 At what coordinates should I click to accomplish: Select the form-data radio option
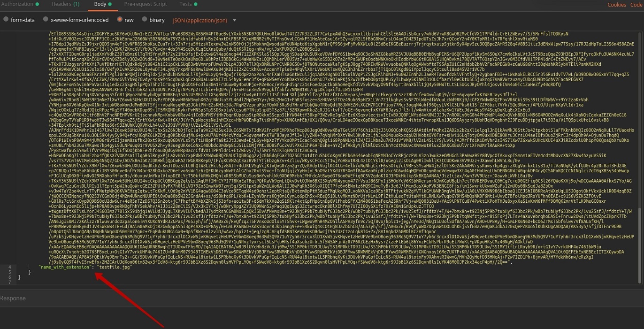click(x=6, y=20)
